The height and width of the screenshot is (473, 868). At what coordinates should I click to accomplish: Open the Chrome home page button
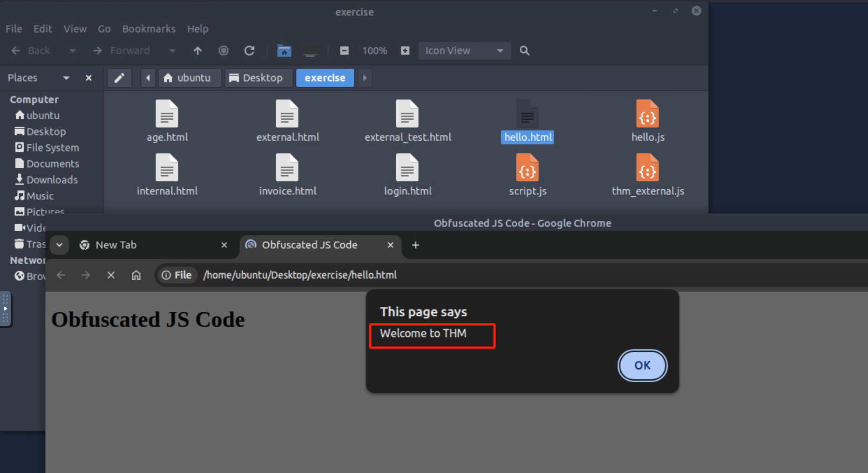pyautogui.click(x=136, y=275)
